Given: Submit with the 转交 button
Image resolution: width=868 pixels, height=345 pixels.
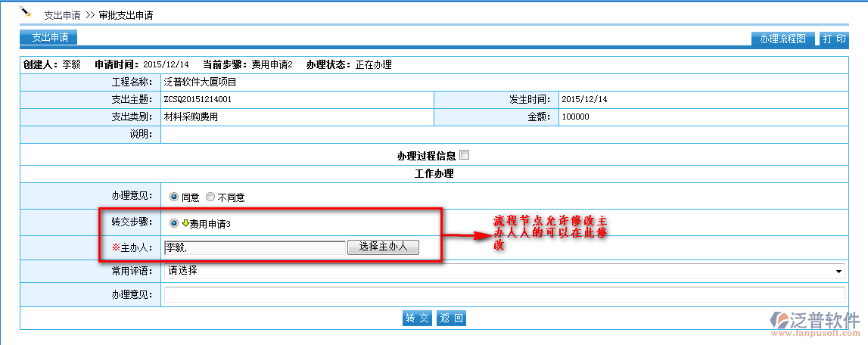Looking at the screenshot, I should click(417, 319).
